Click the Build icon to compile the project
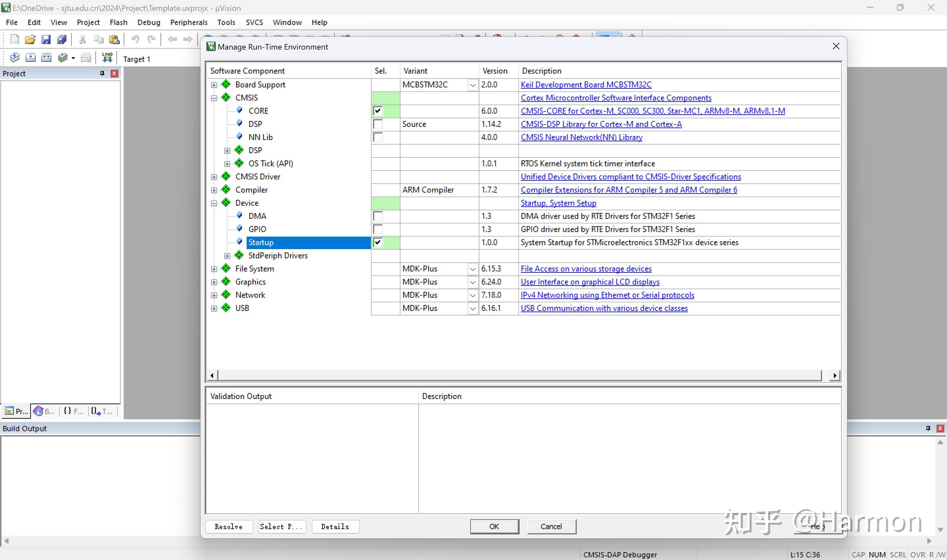This screenshot has height=560, width=947. (31, 58)
